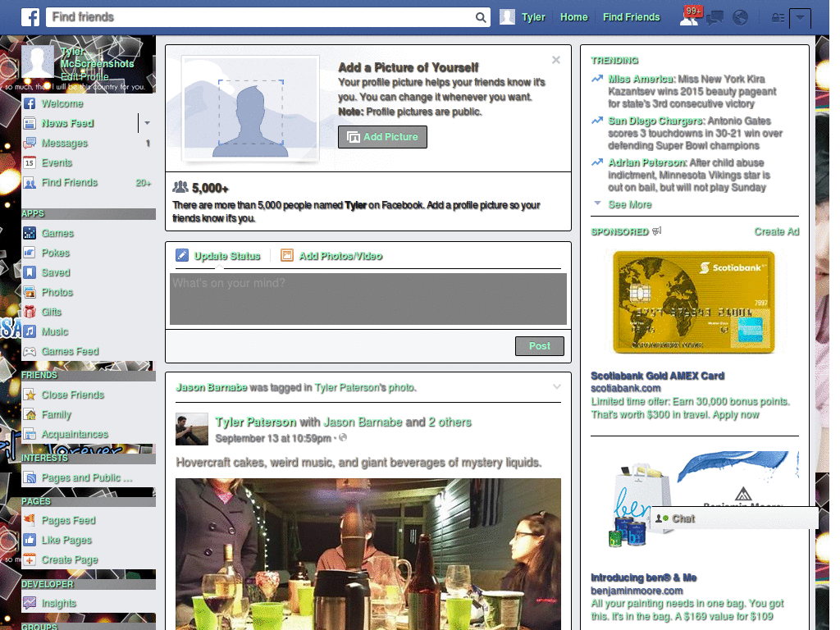Click the Add Picture button

click(382, 137)
